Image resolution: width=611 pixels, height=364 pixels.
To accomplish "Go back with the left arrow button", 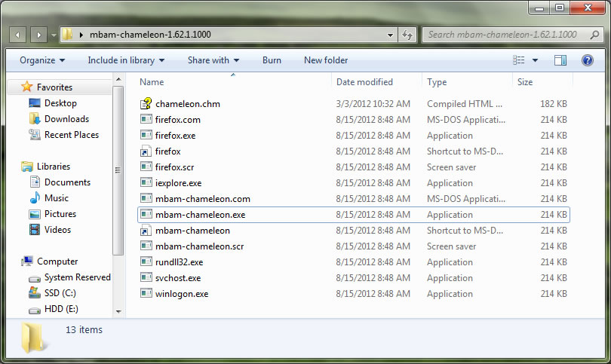I will click(x=17, y=35).
